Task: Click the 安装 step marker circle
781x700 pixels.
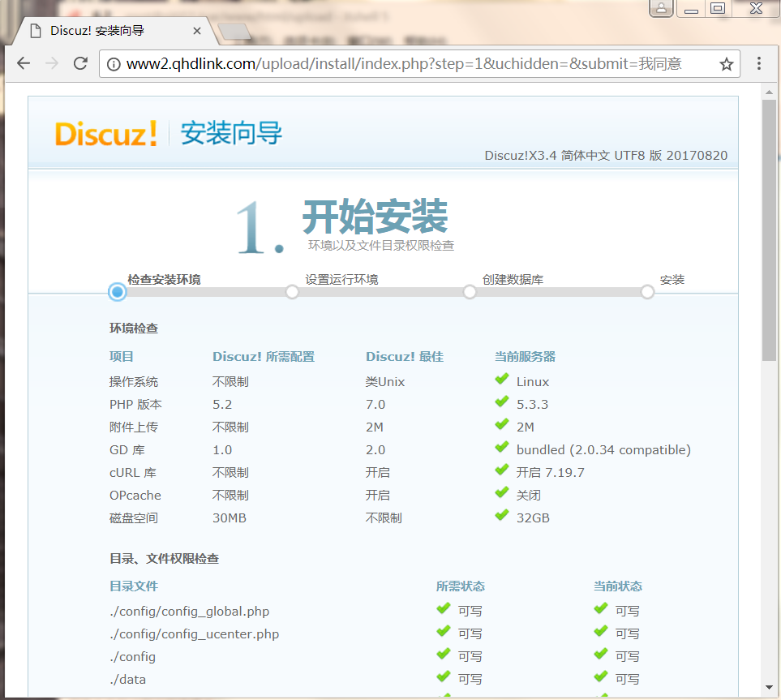Action: point(647,292)
